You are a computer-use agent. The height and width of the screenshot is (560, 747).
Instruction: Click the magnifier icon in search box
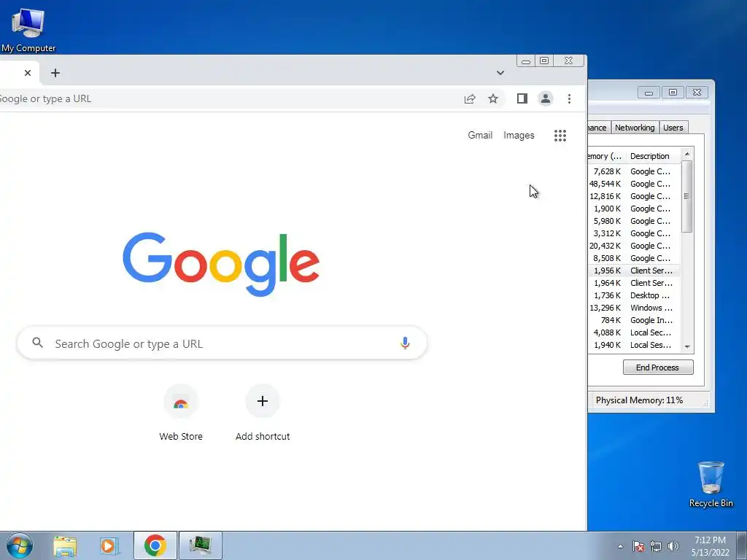click(38, 343)
